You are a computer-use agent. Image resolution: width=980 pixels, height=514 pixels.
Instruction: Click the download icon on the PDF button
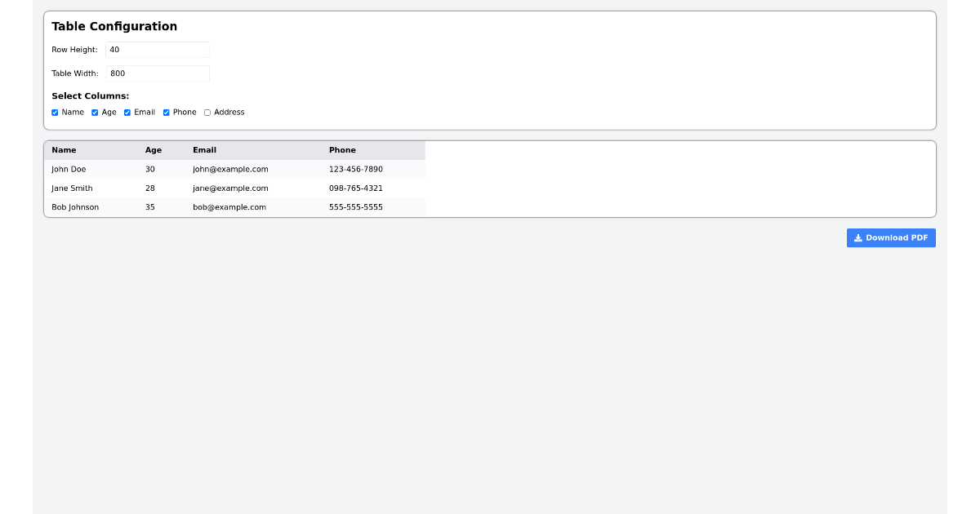[x=857, y=237]
